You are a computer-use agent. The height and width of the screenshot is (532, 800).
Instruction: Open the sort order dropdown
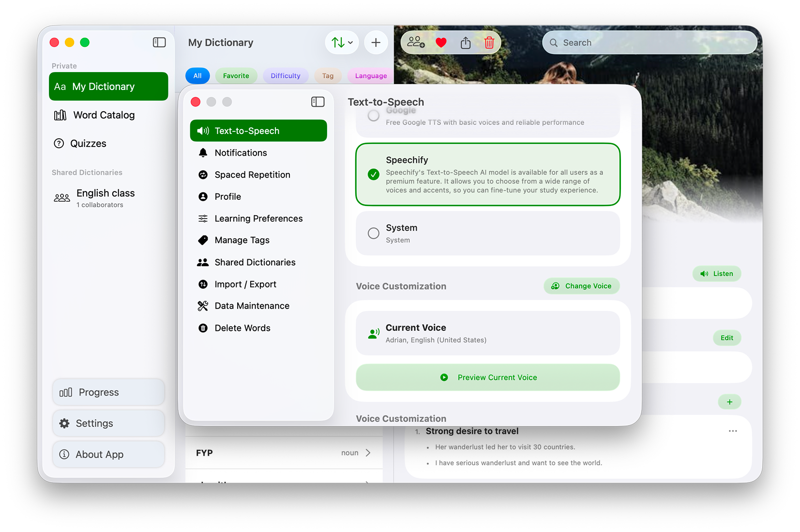(x=342, y=43)
